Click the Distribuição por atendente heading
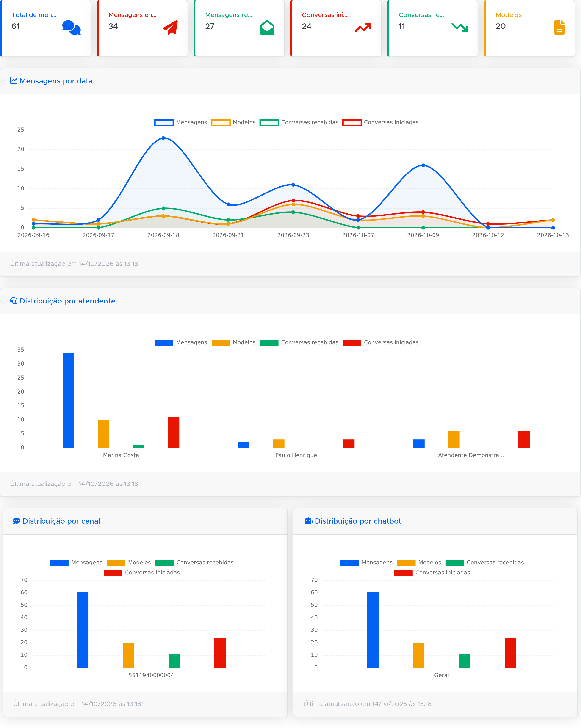 tap(68, 301)
